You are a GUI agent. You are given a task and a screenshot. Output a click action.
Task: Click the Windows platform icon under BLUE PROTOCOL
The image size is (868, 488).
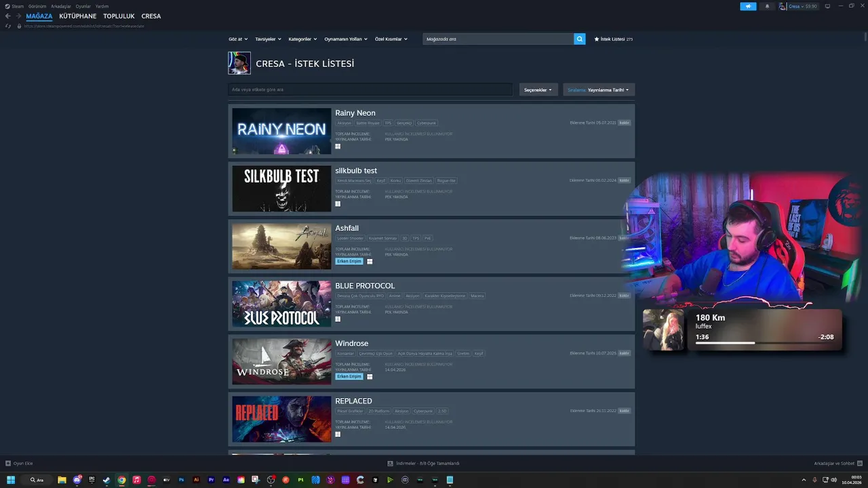[338, 319]
